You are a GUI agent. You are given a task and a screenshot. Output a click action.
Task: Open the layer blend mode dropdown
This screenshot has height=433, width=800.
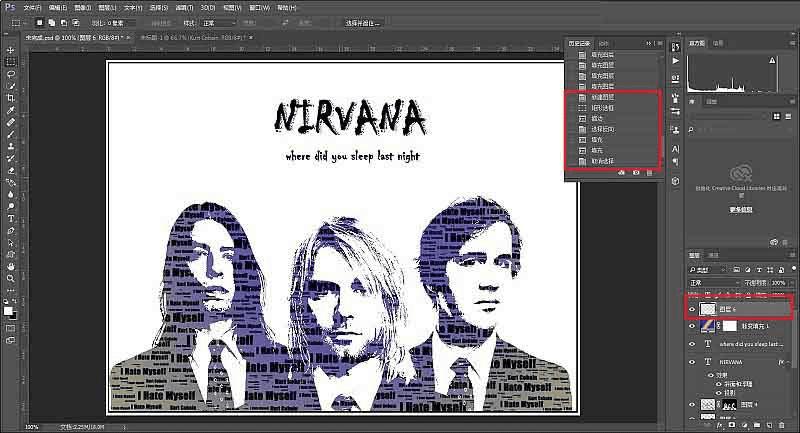712,283
